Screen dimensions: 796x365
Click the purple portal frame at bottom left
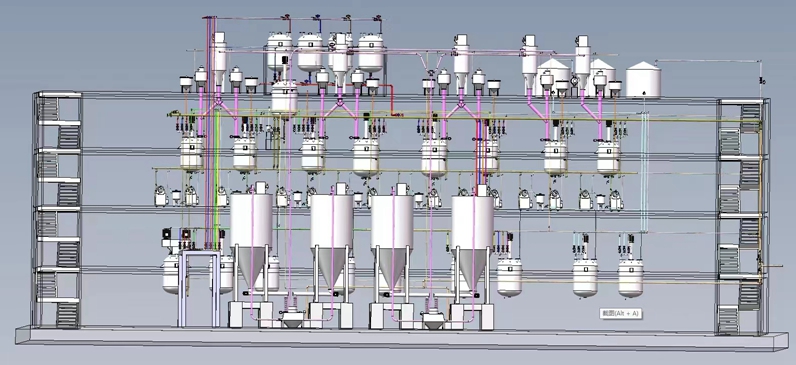coord(199,288)
